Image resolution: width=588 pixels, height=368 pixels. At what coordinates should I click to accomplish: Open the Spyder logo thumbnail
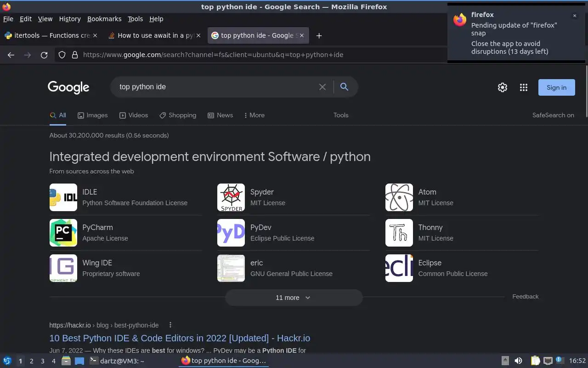coord(231,197)
